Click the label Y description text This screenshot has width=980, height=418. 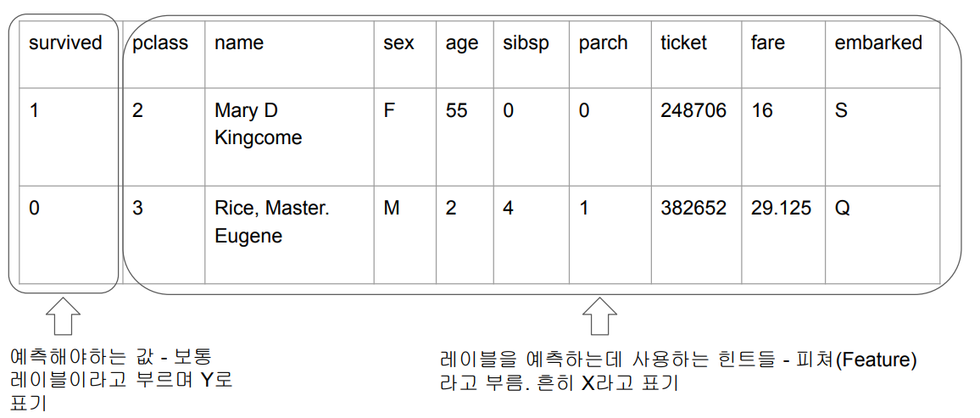[x=120, y=379]
